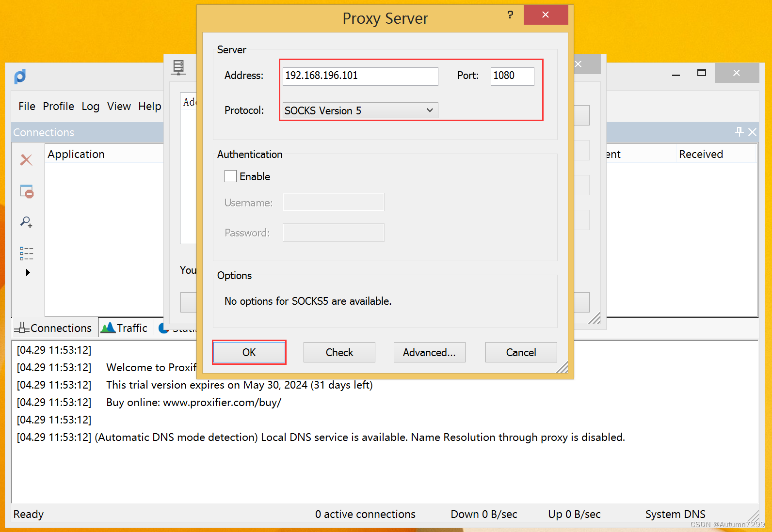Click the red X disconnect icon in sidebar
772x532 pixels.
pos(26,160)
